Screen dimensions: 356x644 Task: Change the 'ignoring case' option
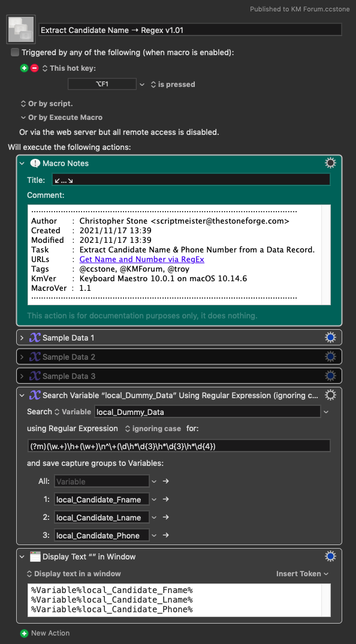pos(153,428)
